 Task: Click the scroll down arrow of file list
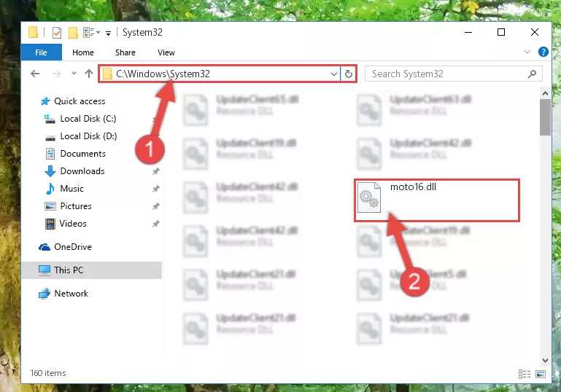click(x=545, y=360)
